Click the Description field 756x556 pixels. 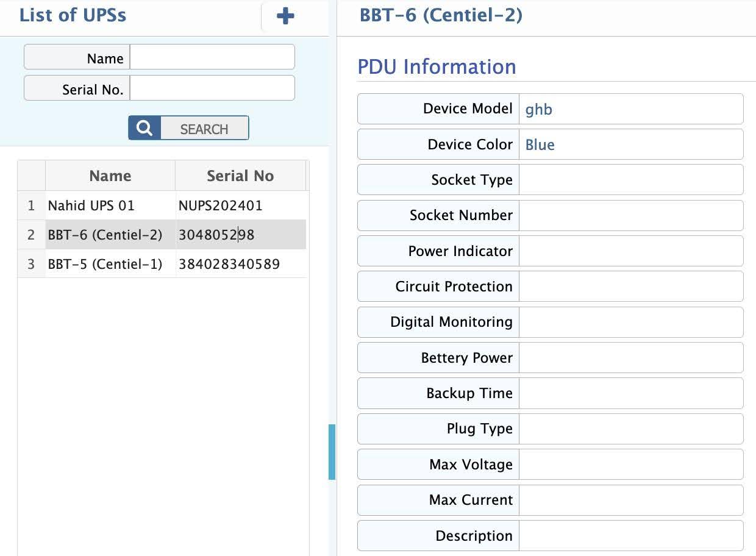pos(630,536)
